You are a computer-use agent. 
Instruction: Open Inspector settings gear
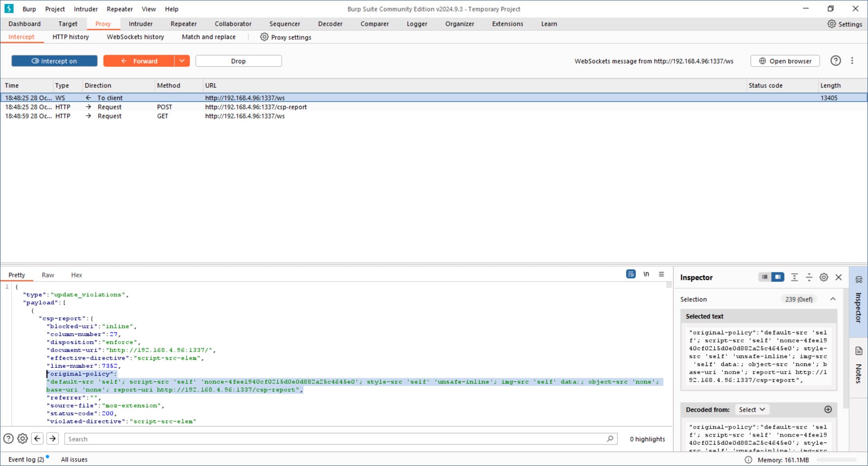[x=824, y=277]
